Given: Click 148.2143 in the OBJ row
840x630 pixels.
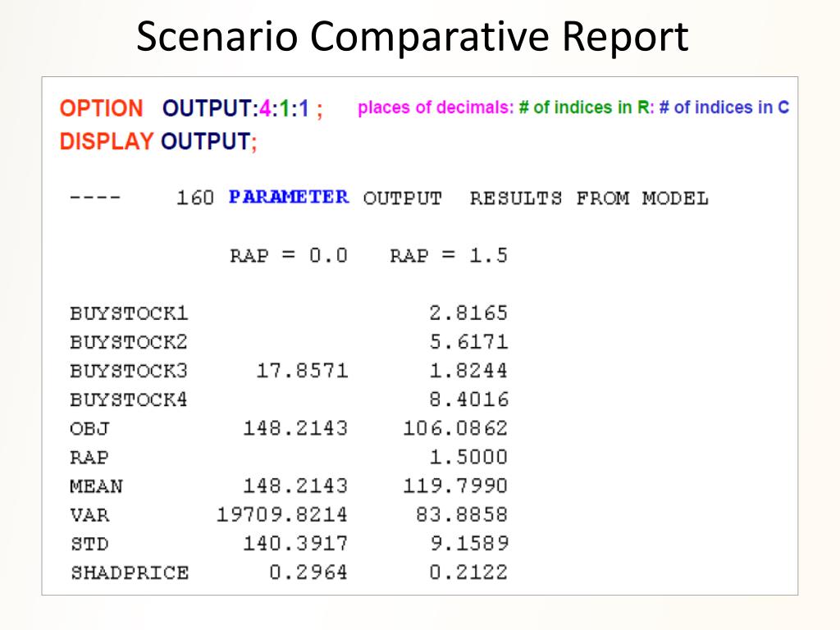Looking at the screenshot, I should (x=295, y=428).
